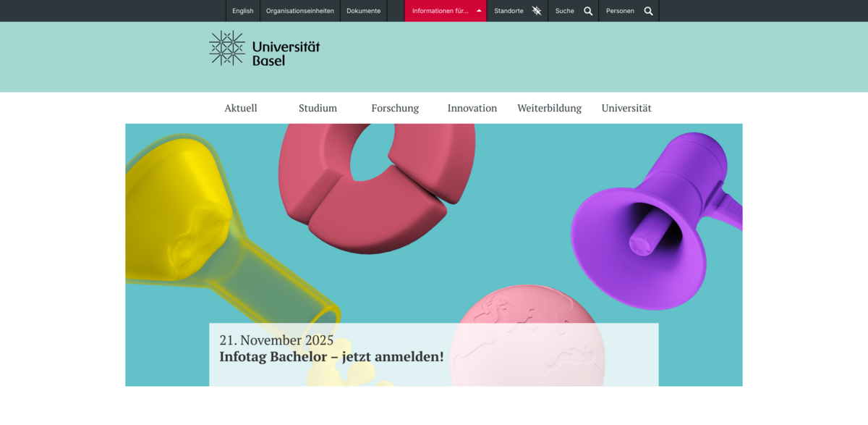The width and height of the screenshot is (868, 425).
Task: Click Innovation in the main menu
Action: click(x=472, y=108)
